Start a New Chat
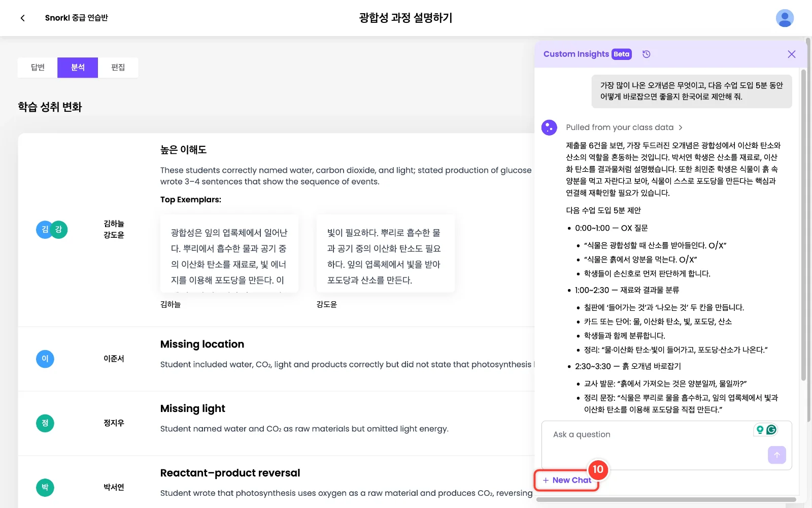Image resolution: width=812 pixels, height=508 pixels. [567, 480]
